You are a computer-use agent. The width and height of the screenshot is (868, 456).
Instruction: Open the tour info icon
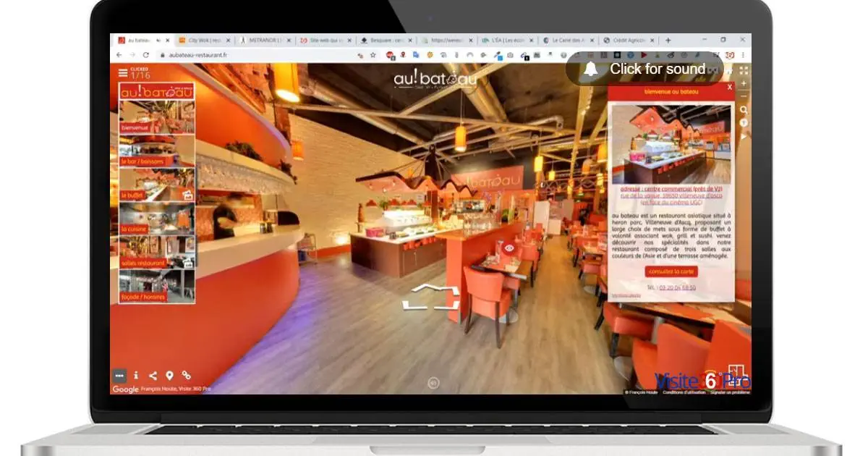[x=136, y=376]
